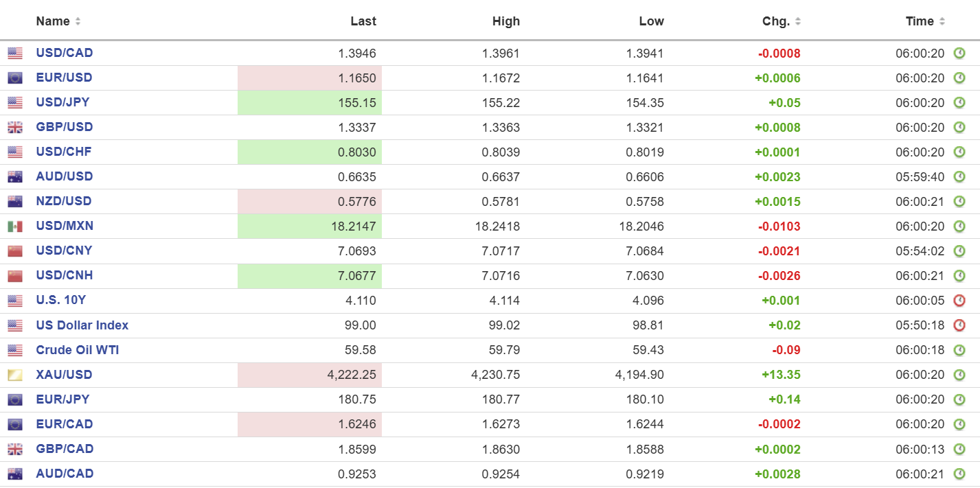Click the China flag icon beside USD/CNY
The height and width of the screenshot is (488, 980).
(15, 251)
